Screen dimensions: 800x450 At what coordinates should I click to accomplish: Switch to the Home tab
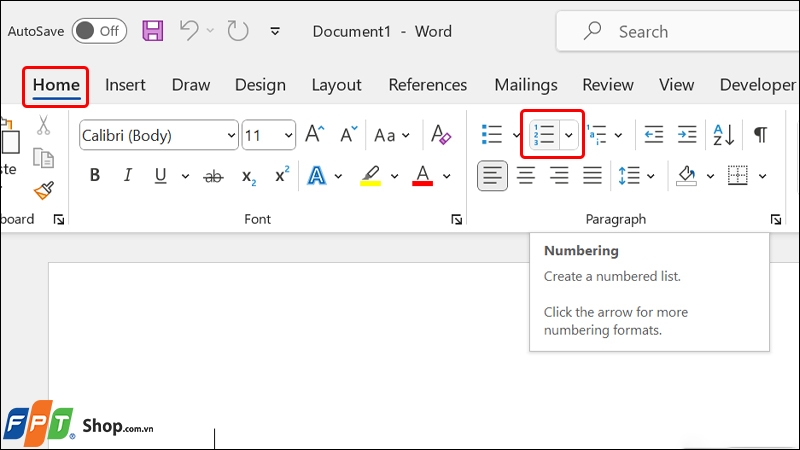click(x=56, y=85)
